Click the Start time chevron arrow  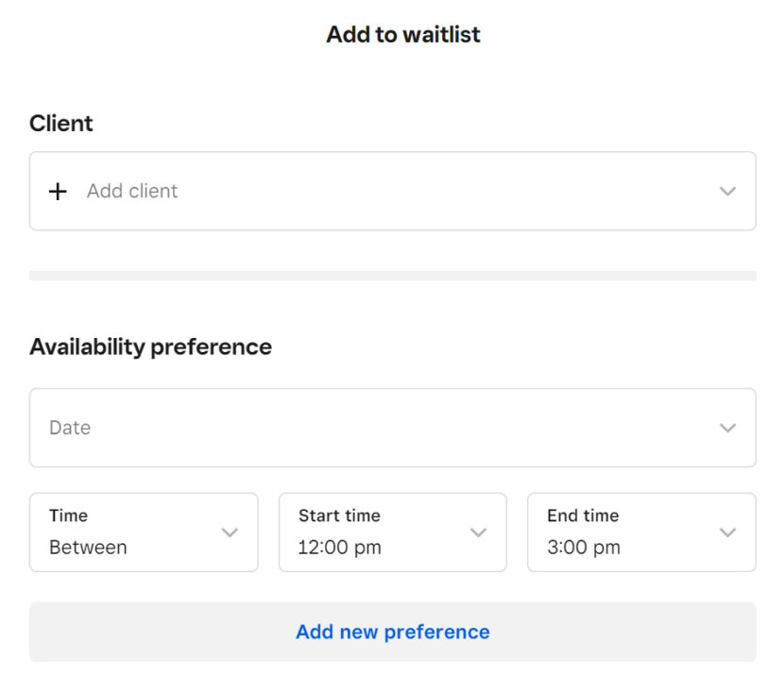click(x=478, y=532)
